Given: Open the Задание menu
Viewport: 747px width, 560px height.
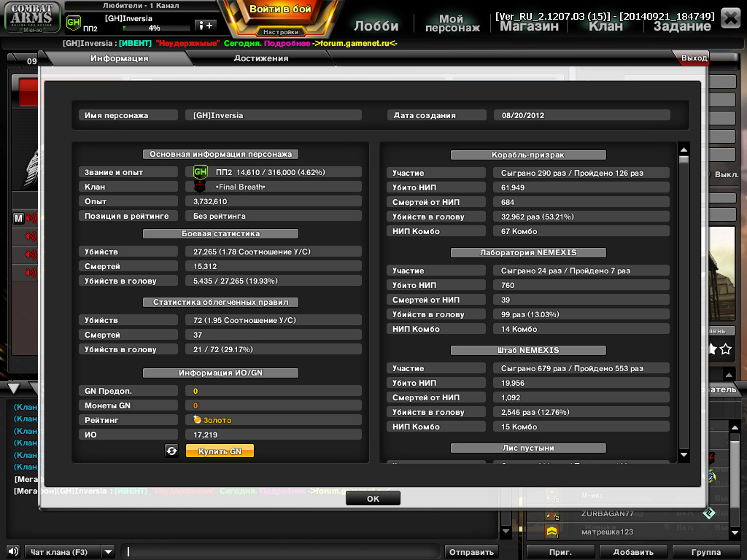Looking at the screenshot, I should tap(682, 26).
